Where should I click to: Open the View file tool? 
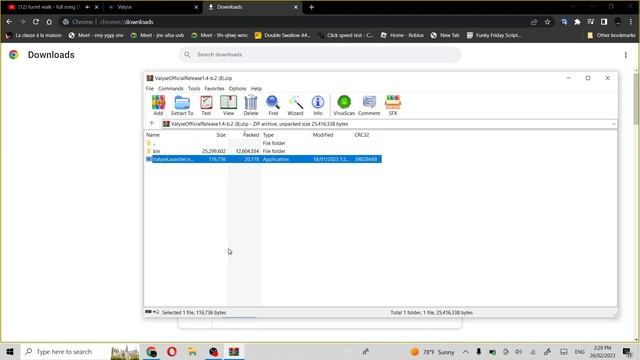(228, 105)
